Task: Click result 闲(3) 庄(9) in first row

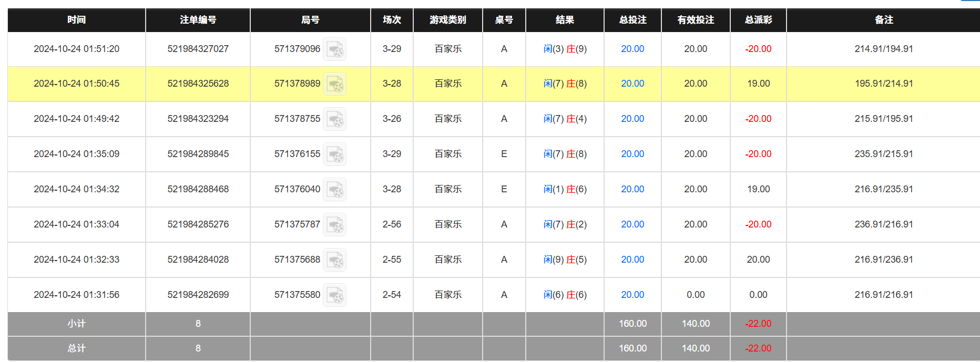Action: click(x=565, y=49)
